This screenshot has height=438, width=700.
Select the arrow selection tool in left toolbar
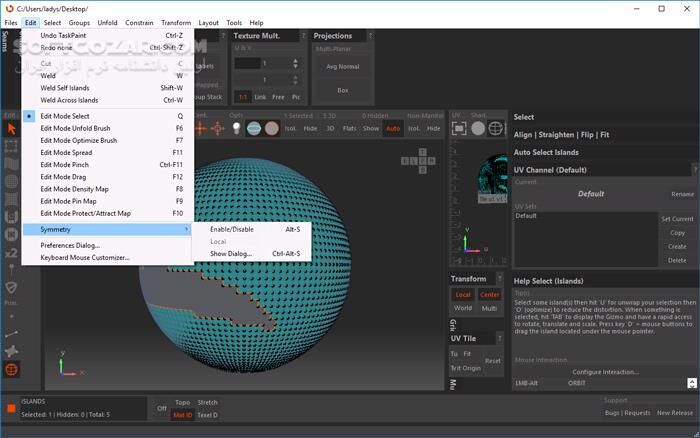[11, 128]
